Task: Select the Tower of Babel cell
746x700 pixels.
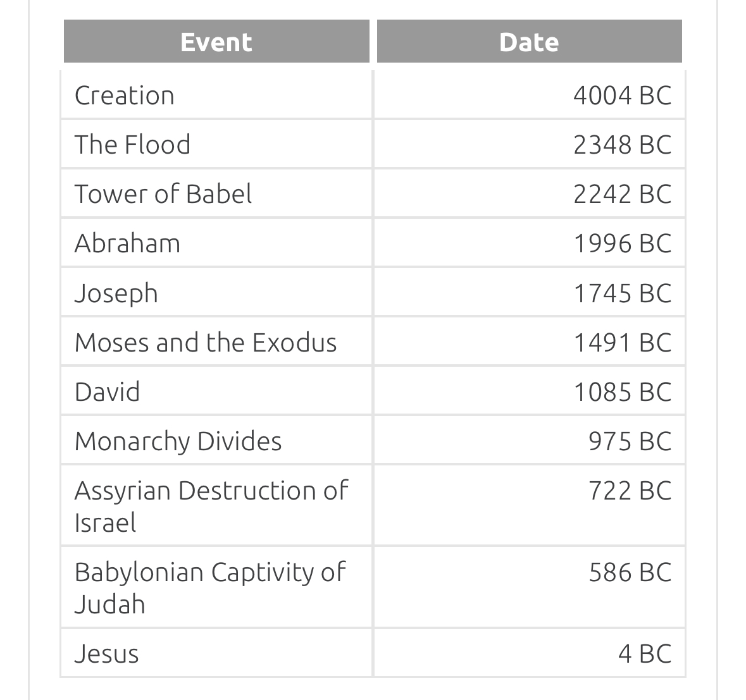Action: (216, 193)
